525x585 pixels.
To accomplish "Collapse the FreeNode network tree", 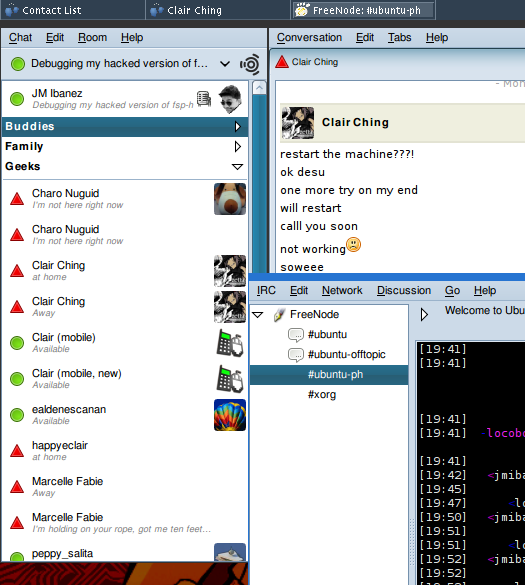I will [x=257, y=315].
